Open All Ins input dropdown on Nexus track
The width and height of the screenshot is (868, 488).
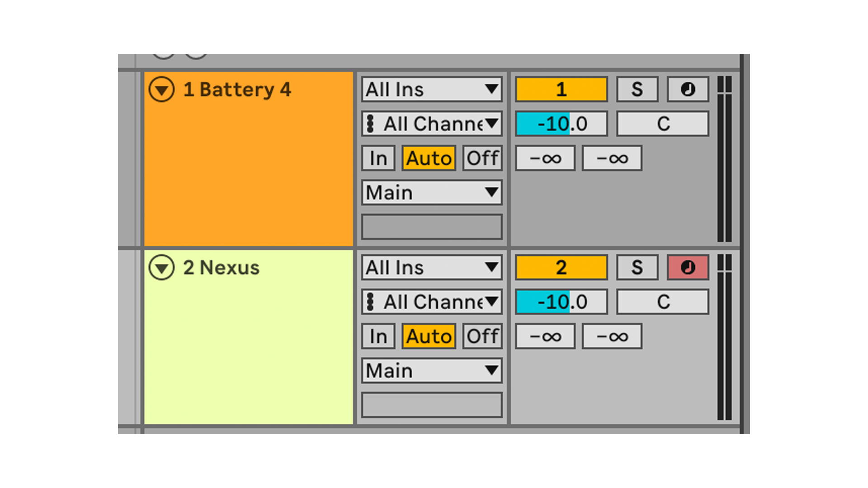tap(432, 267)
